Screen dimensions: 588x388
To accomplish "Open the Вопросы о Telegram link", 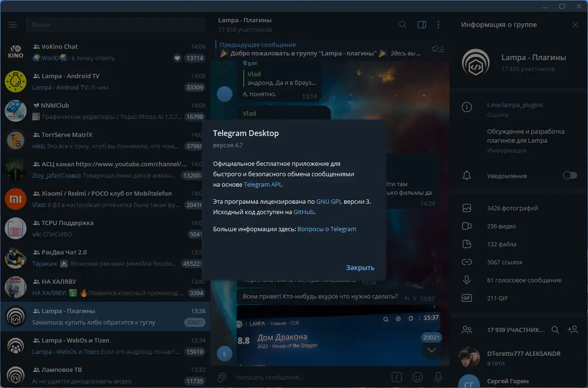I will [x=327, y=229].
